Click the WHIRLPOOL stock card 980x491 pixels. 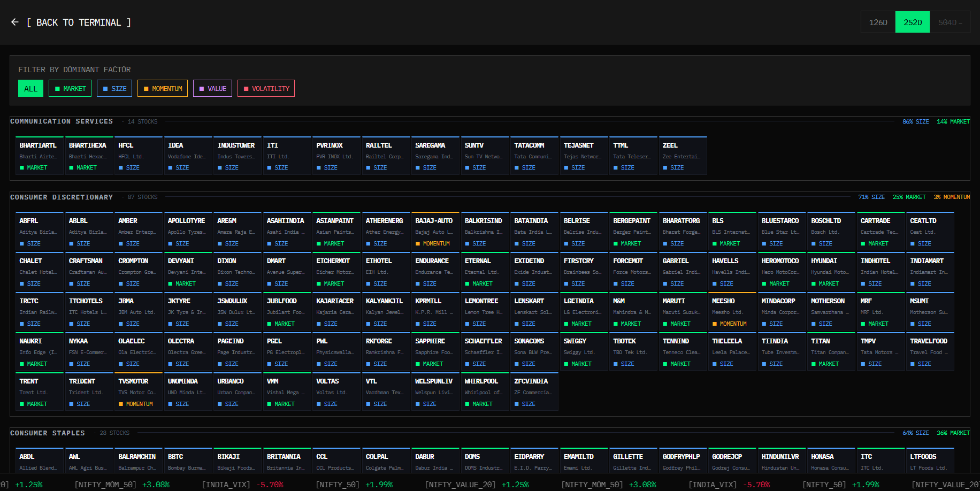485,392
